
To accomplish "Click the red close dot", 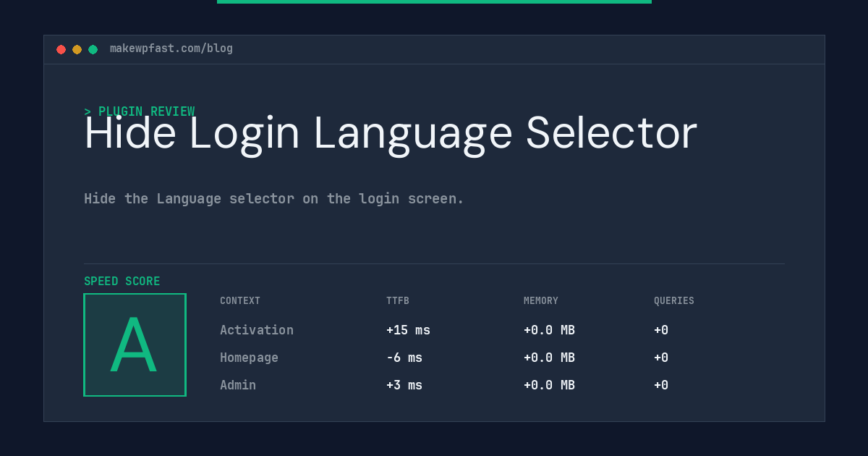I will [61, 49].
